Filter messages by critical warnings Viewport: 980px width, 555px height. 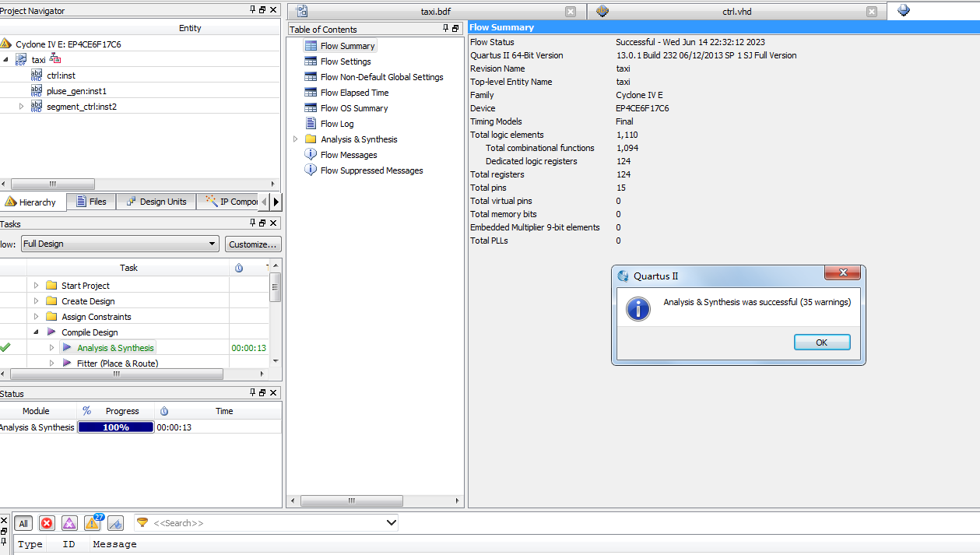point(69,523)
